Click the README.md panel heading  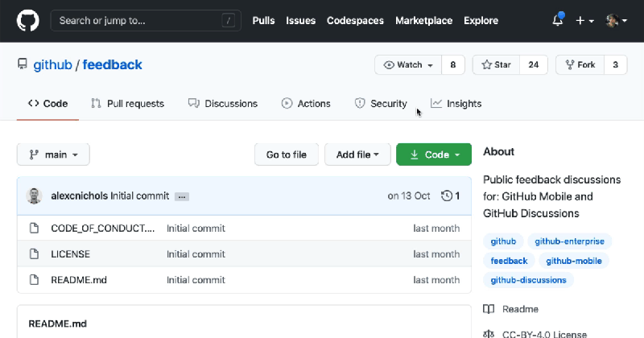point(57,324)
